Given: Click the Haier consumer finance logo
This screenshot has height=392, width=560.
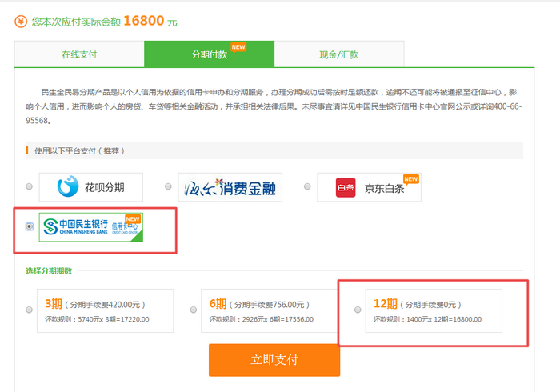Looking at the screenshot, I should coord(227,187).
